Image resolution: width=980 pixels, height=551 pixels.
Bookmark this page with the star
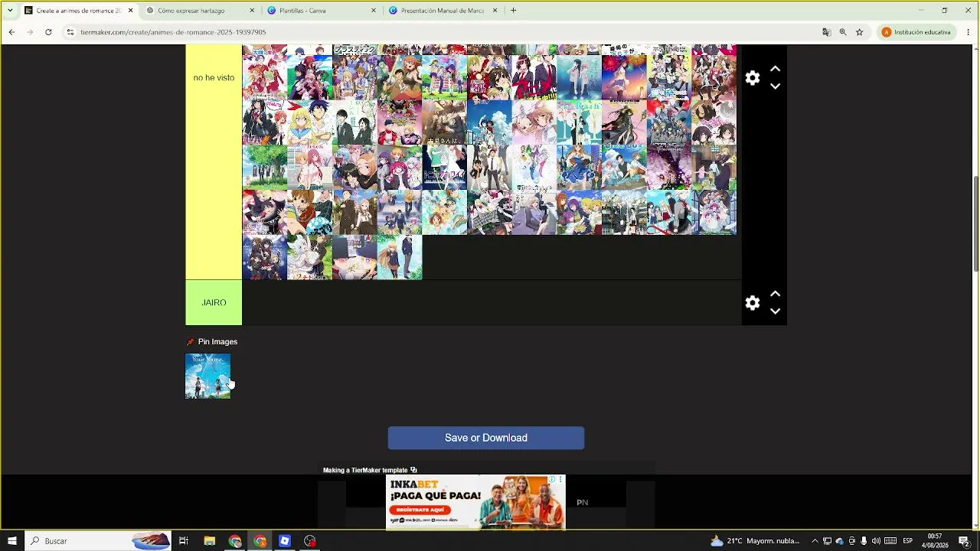point(860,32)
